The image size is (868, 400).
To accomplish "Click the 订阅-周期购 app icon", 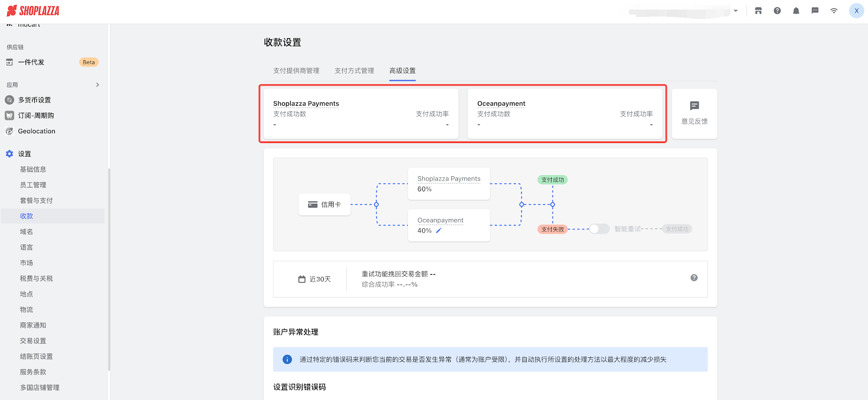I will 9,115.
